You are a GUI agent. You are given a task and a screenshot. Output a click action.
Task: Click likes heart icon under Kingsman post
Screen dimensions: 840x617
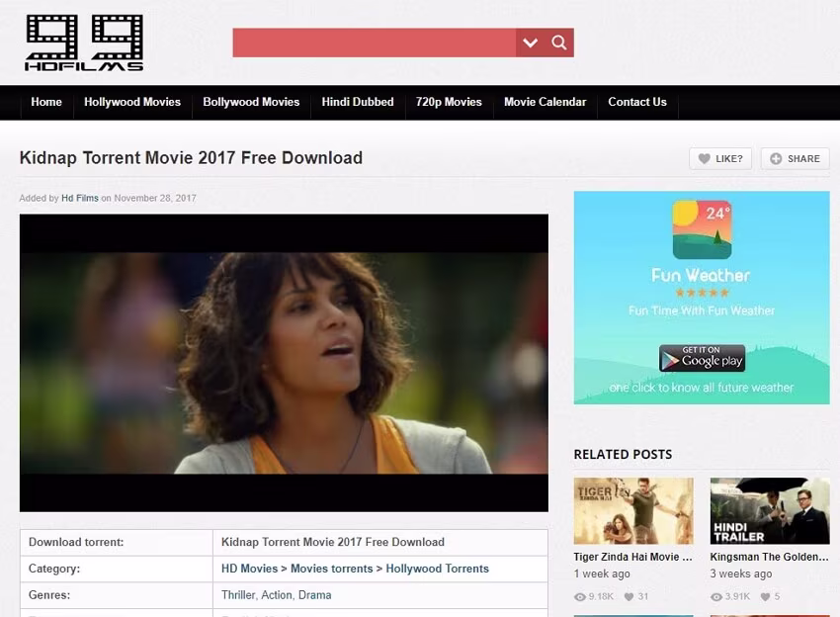(766, 596)
